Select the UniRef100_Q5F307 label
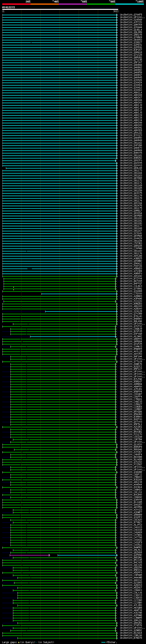The image size is (146, 644). [131, 62]
